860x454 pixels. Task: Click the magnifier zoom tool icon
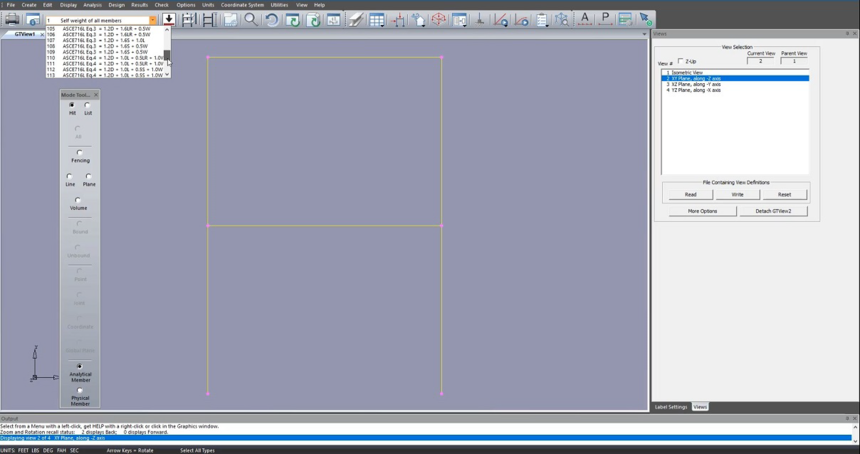click(x=250, y=20)
